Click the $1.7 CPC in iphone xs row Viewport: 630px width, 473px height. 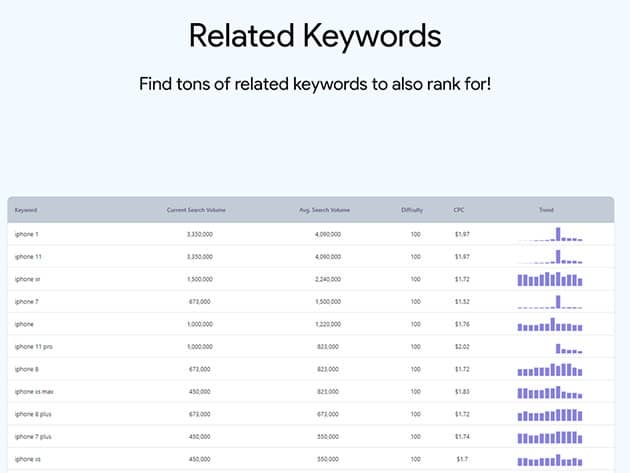462,459
